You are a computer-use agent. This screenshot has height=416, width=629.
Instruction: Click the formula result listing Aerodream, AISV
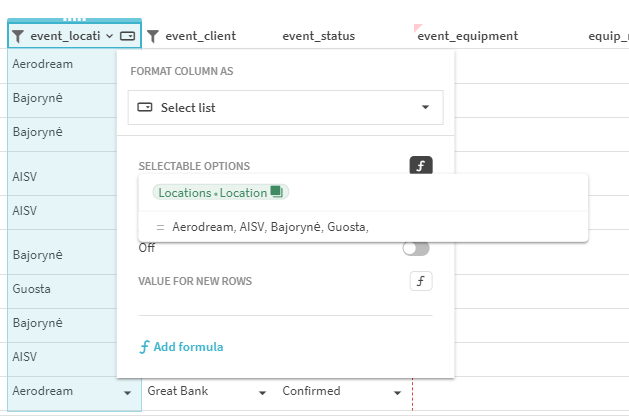pos(270,227)
